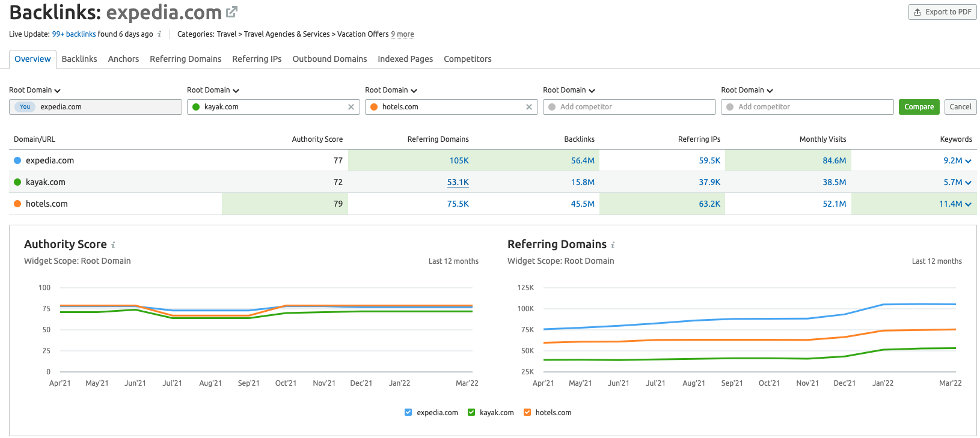Click the Referring Domains widget info icon
The width and height of the screenshot is (980, 438).
(x=613, y=245)
